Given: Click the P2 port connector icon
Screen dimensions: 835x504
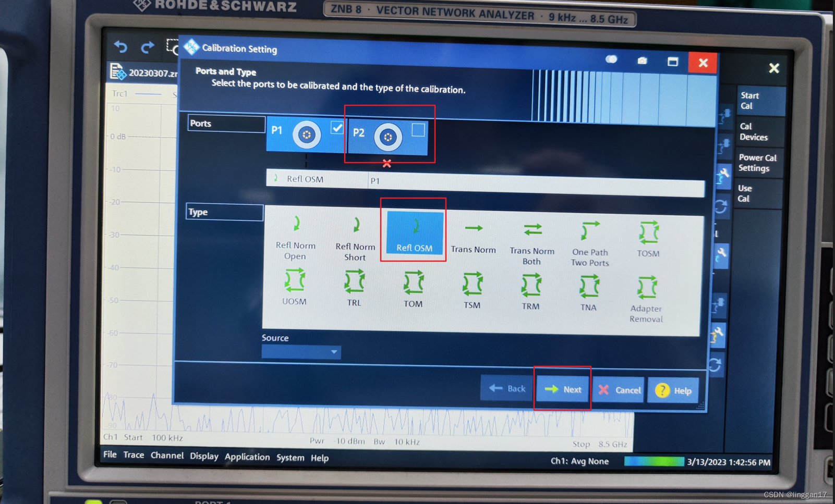Looking at the screenshot, I should (388, 137).
